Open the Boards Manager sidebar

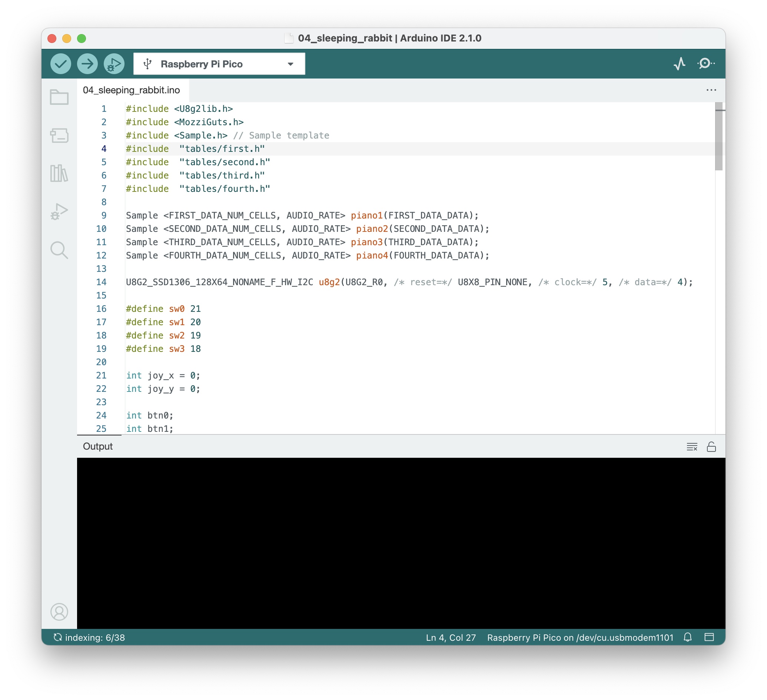pyautogui.click(x=59, y=135)
